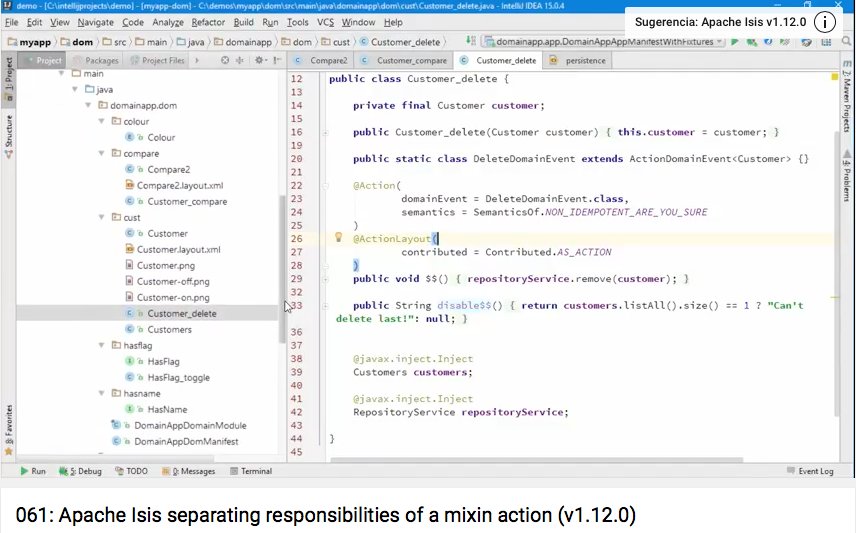Open the Structure side tool window

pos(9,137)
